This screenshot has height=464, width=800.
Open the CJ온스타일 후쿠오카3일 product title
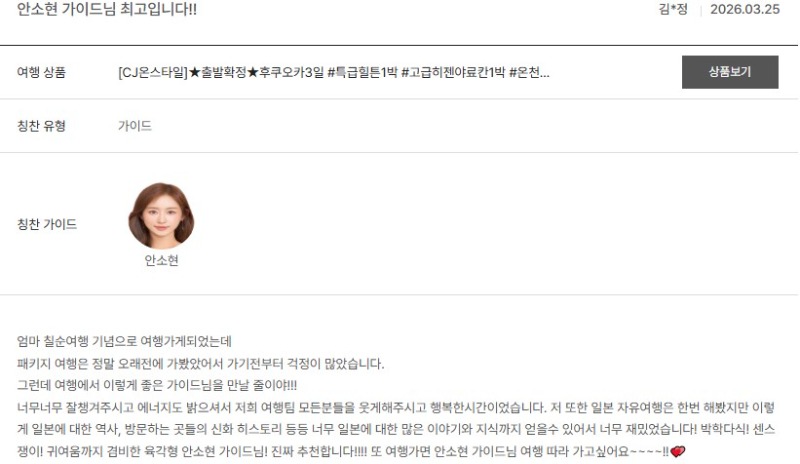click(334, 72)
